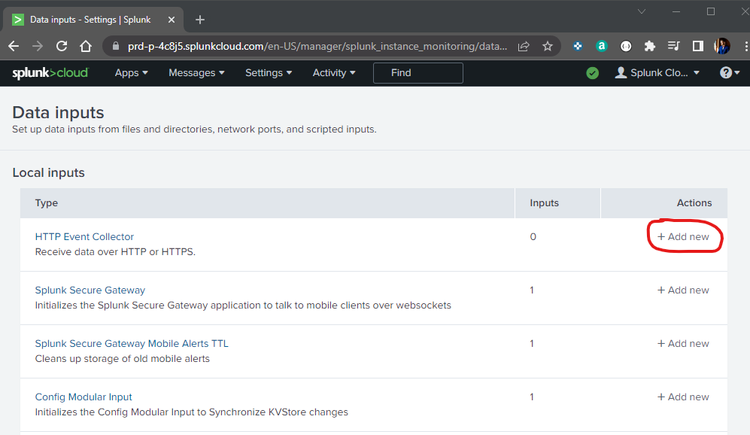
Task: Open the browser side panel icon
Action: 697,46
